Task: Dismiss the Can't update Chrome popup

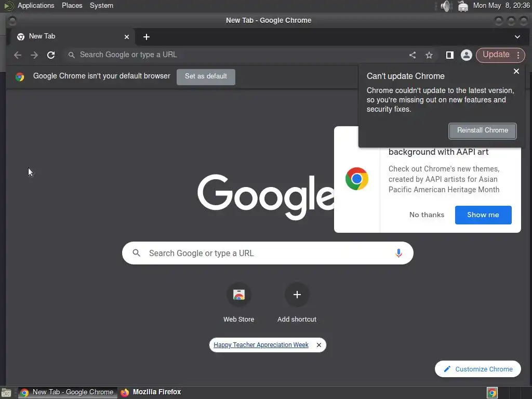Action: click(516, 71)
